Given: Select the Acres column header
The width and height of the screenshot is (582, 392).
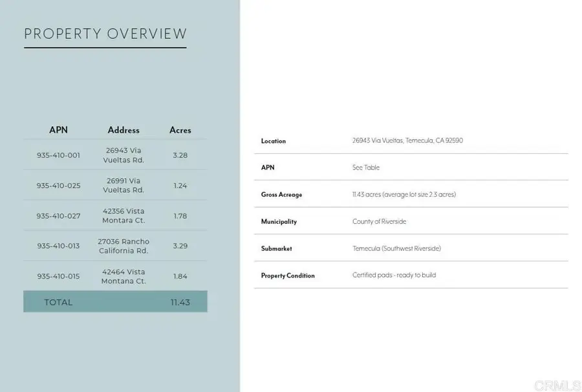Looking at the screenshot, I should 180,130.
